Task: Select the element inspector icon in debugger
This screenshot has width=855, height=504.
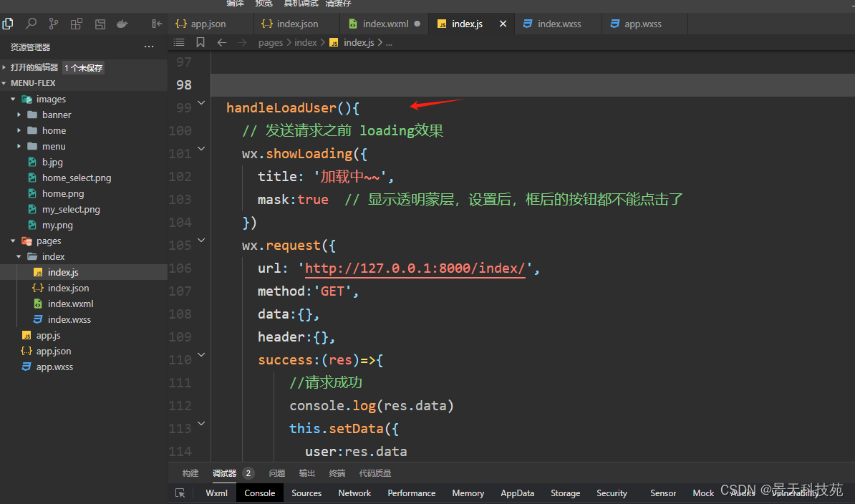Action: [x=180, y=493]
